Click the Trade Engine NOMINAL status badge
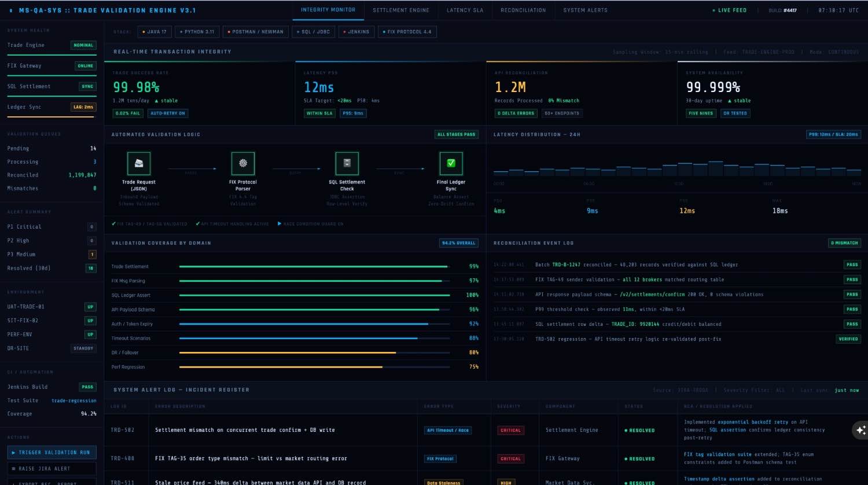The image size is (868, 485). point(83,45)
